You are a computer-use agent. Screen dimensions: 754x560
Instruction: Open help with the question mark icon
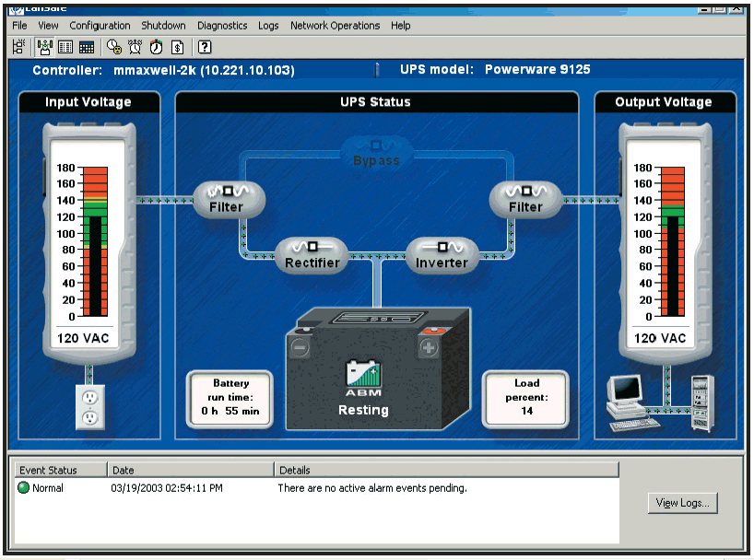(x=205, y=47)
